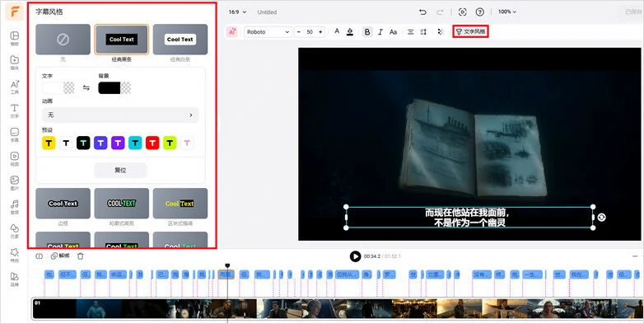This screenshot has width=644, height=324.
Task: Select the 轮廓式高亮 outline highlight COOL TEXT style
Action: (x=122, y=204)
